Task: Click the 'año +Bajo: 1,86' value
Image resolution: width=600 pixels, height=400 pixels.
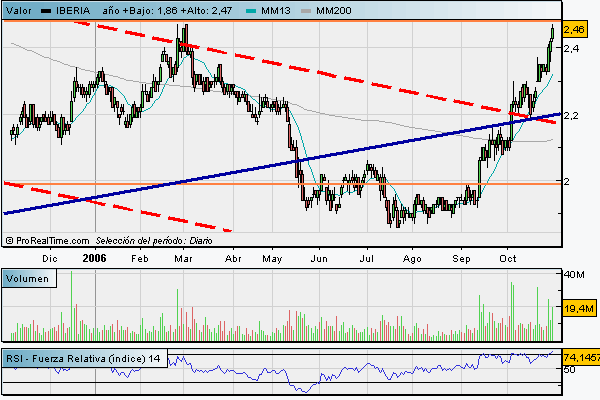Action: [x=140, y=11]
